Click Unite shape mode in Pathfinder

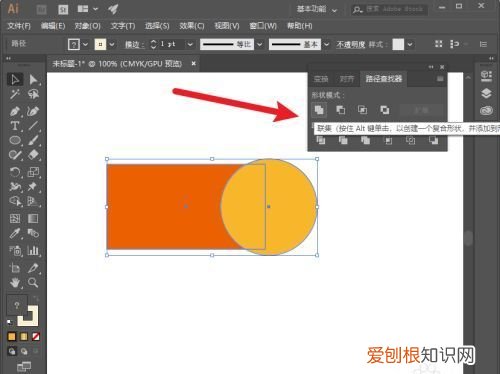[319, 110]
